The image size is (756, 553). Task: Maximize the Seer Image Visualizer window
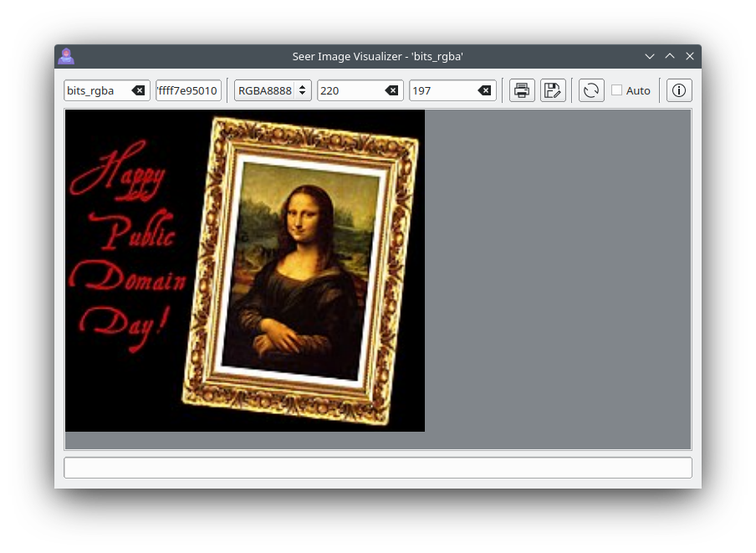670,56
